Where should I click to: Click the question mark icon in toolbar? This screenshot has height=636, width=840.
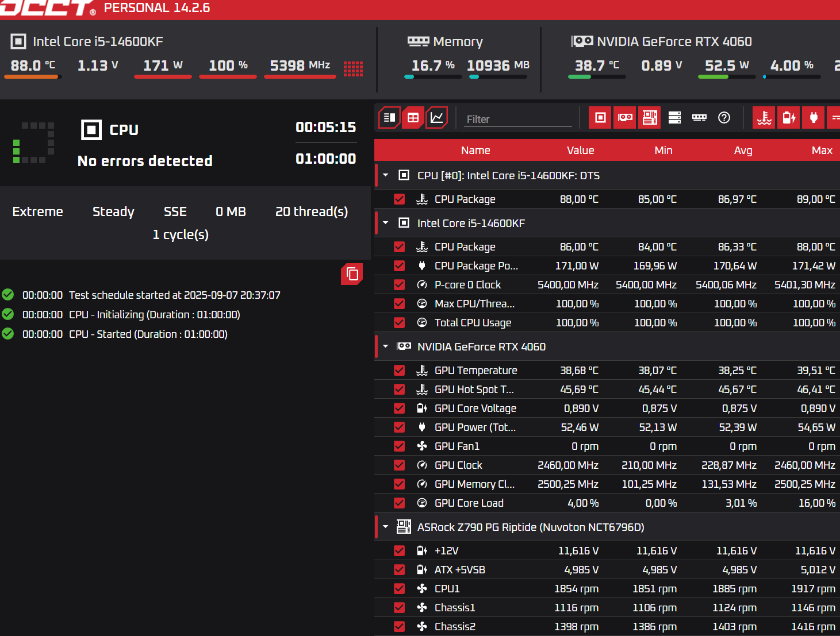coord(724,118)
